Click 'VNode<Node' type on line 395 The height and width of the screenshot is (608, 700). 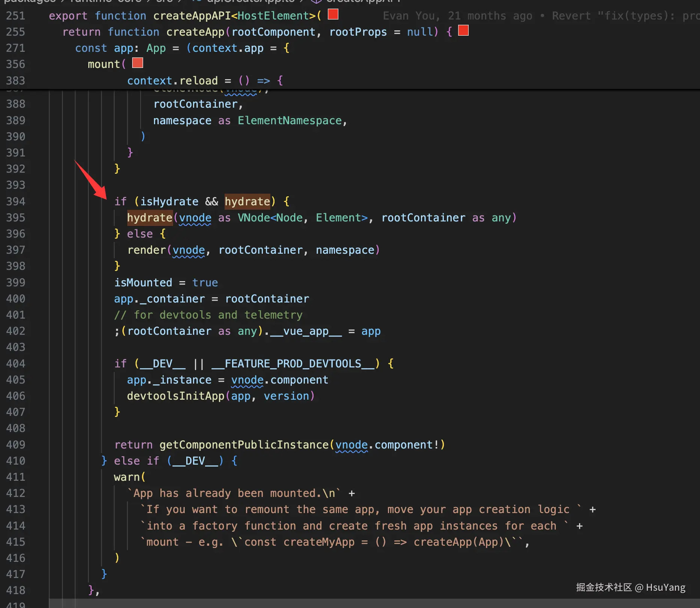270,218
